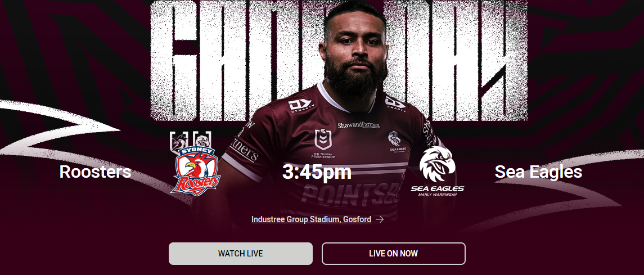
Task: Click the Game Day headline banner text
Action: tap(339, 61)
